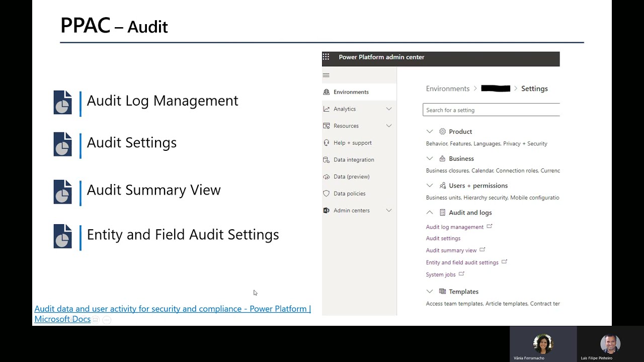
Task: Select Environments in the left navigation
Action: [359, 92]
